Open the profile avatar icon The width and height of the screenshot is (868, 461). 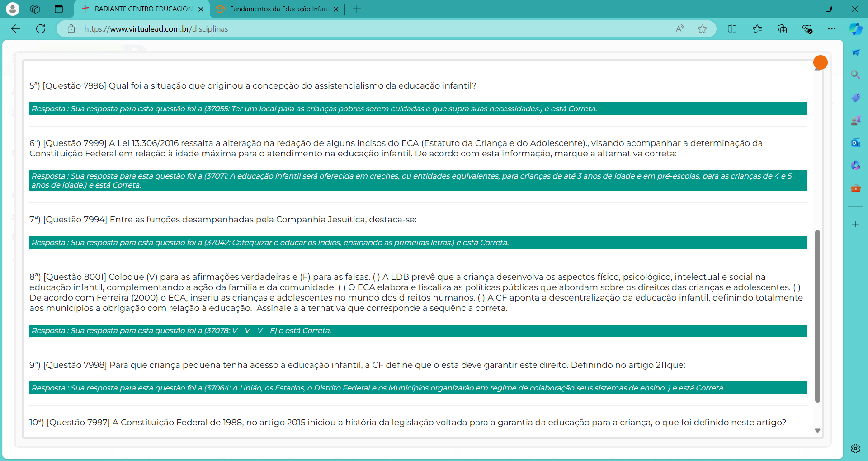13,9
